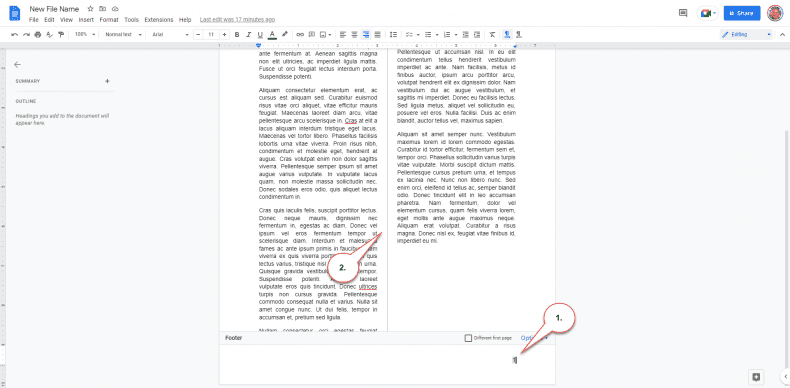Align text to the left
This screenshot has height=388, width=790.
(343, 35)
